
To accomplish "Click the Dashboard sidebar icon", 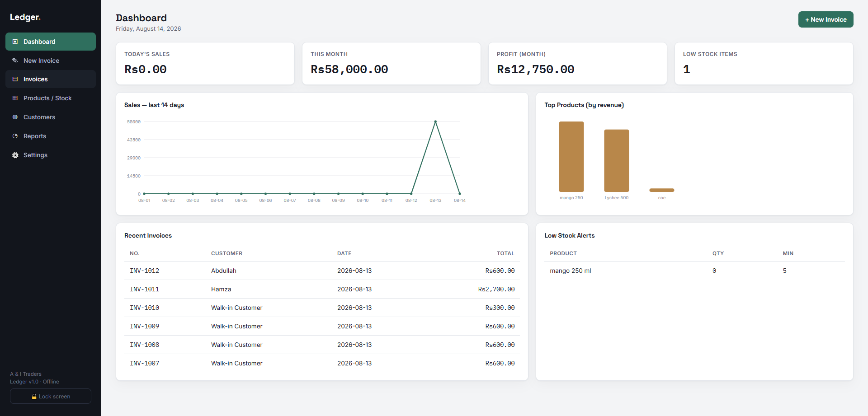I will pyautogui.click(x=15, y=42).
